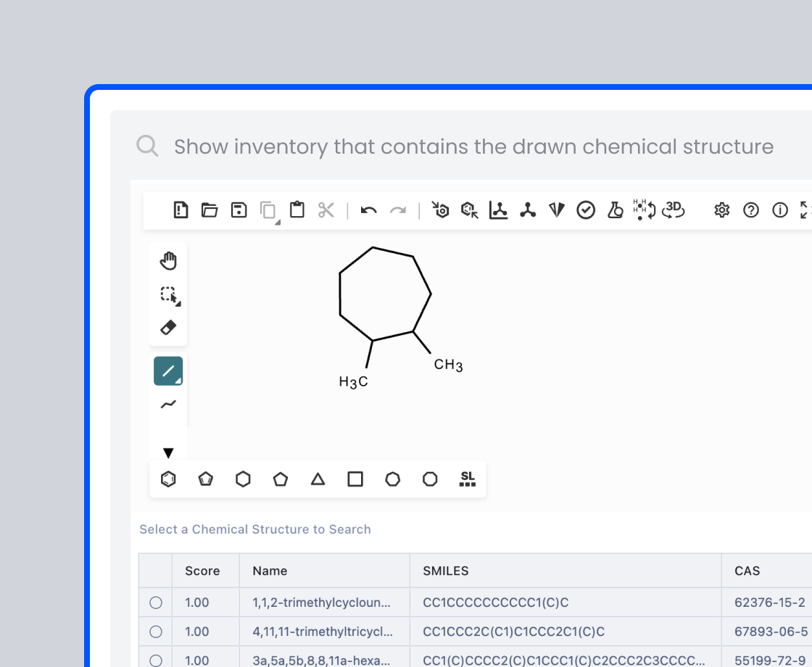
Task: Click the Add/Remove explicit hydrogens icon
Action: (645, 210)
